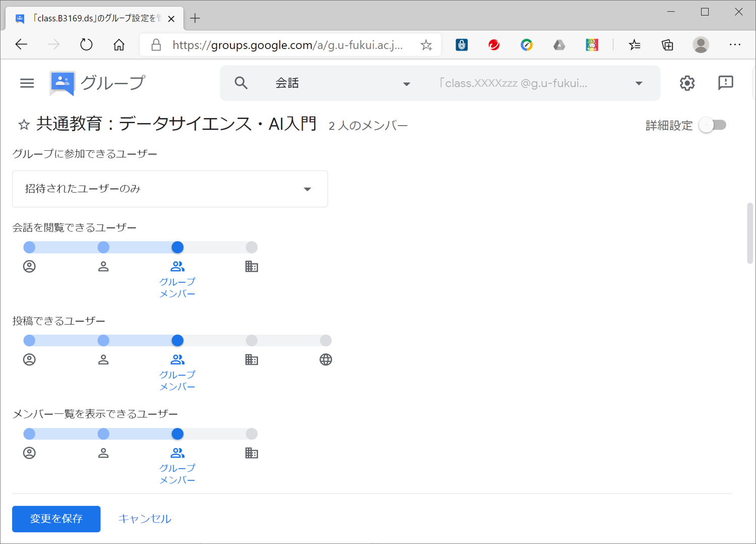
Task: Open the Google Groups main menu hamburger
Action: pos(27,83)
